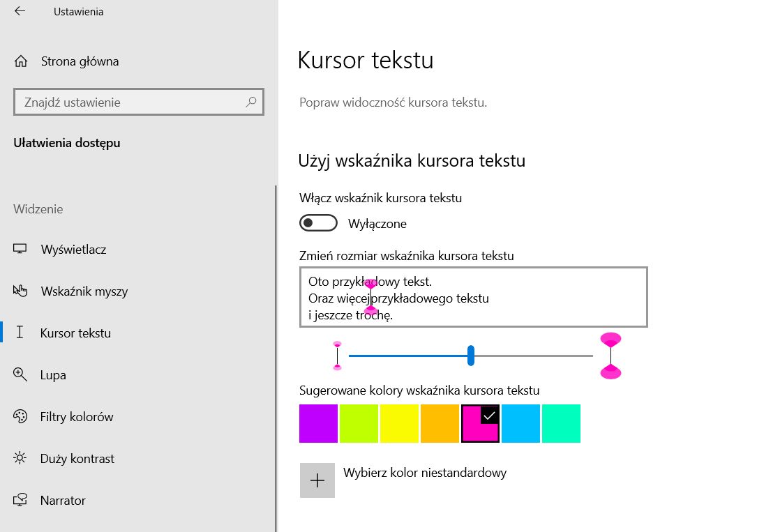Open the Lupa settings page

(53, 374)
